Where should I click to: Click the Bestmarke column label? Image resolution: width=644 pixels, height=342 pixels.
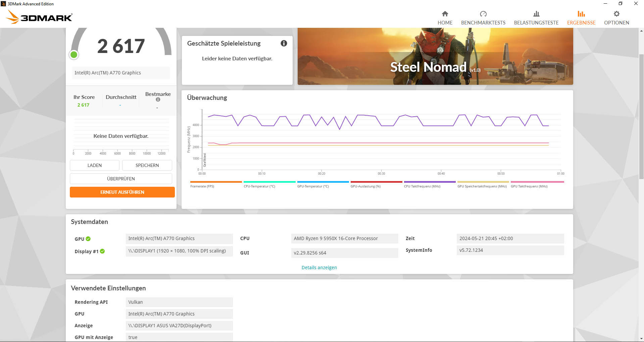(158, 94)
